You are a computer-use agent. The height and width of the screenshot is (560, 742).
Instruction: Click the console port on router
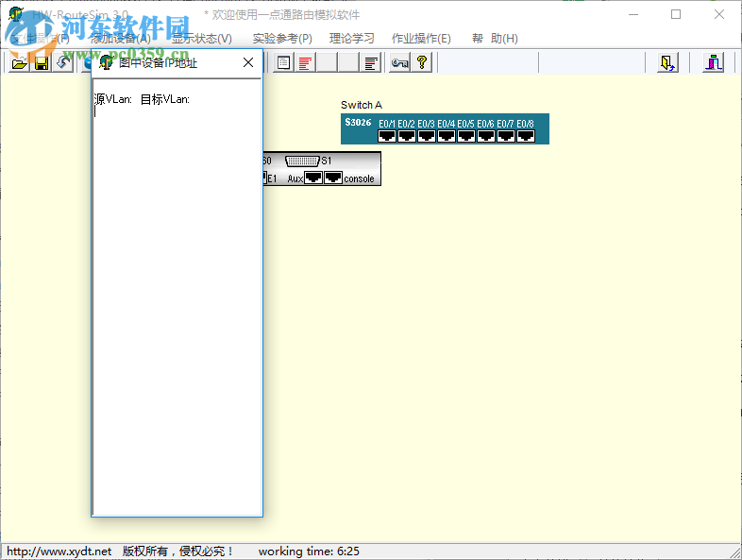click(x=333, y=178)
